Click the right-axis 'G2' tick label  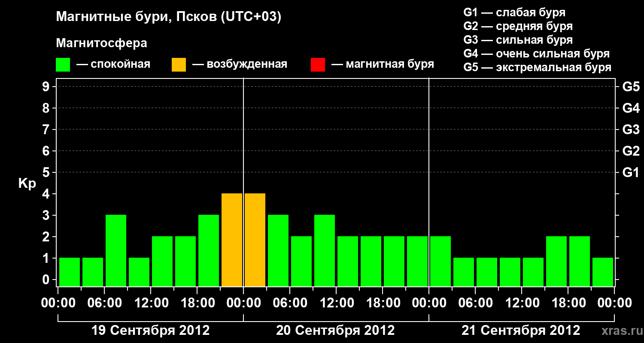point(631,151)
